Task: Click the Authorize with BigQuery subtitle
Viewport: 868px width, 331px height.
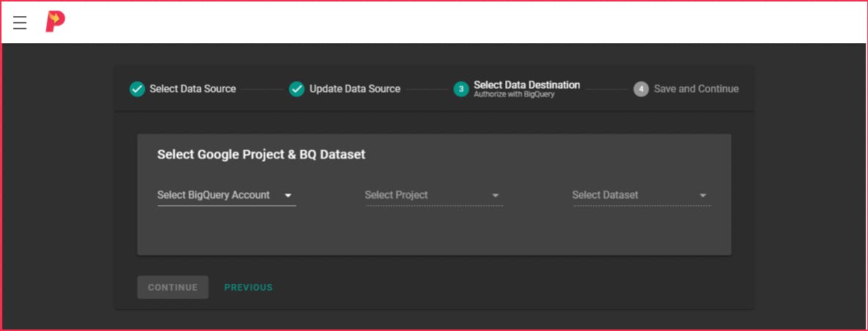Action: (514, 94)
